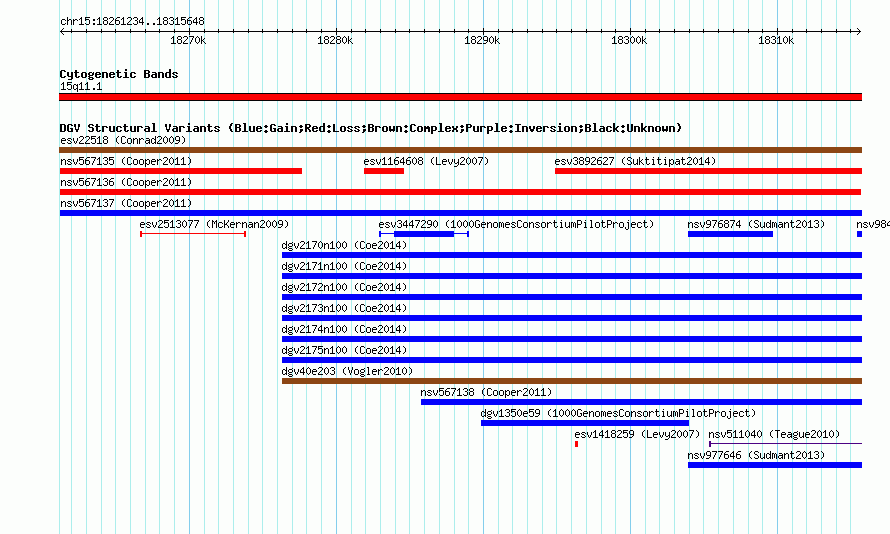
Task: Open the esv3447290 (1000GenomesConsortiumPilotProject) label
Action: click(516, 225)
